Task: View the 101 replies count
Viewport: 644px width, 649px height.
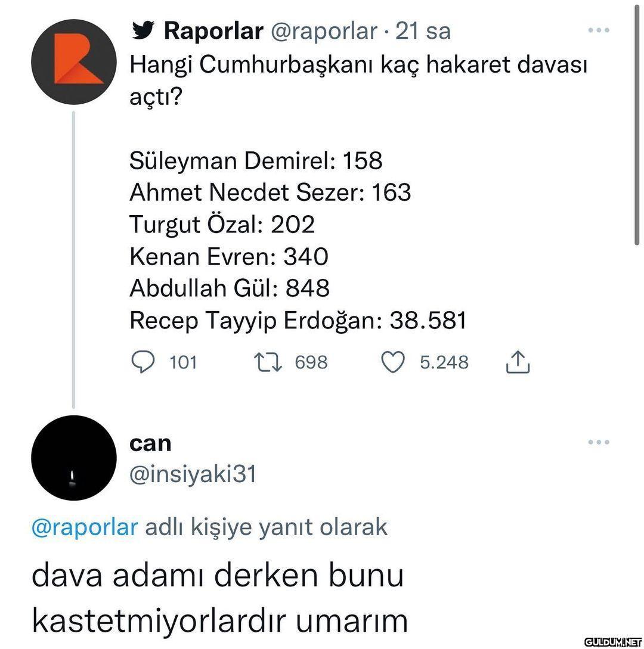Action: (x=183, y=362)
